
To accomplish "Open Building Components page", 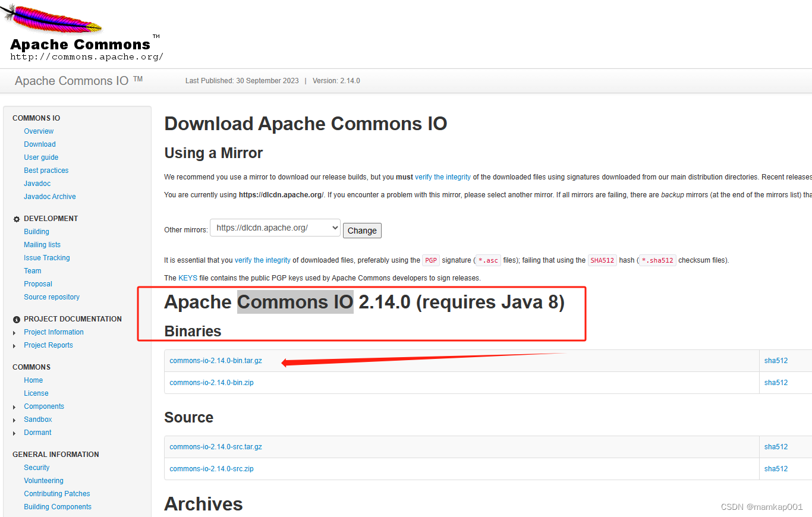I will pyautogui.click(x=58, y=507).
